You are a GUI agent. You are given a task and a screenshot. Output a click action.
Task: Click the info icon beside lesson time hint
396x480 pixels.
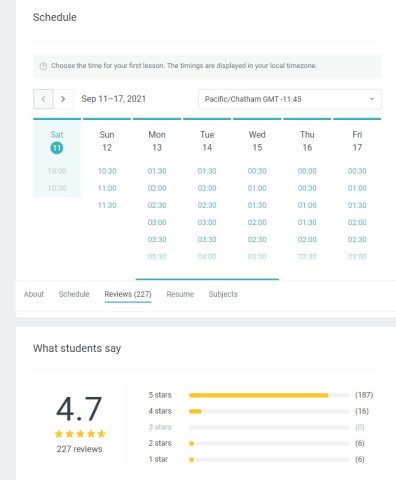(x=43, y=66)
